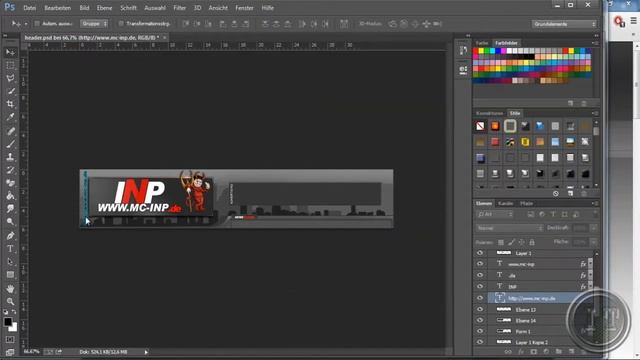Hide the Layer 1 layer
This screenshot has width=640, height=360.
tap(480, 253)
